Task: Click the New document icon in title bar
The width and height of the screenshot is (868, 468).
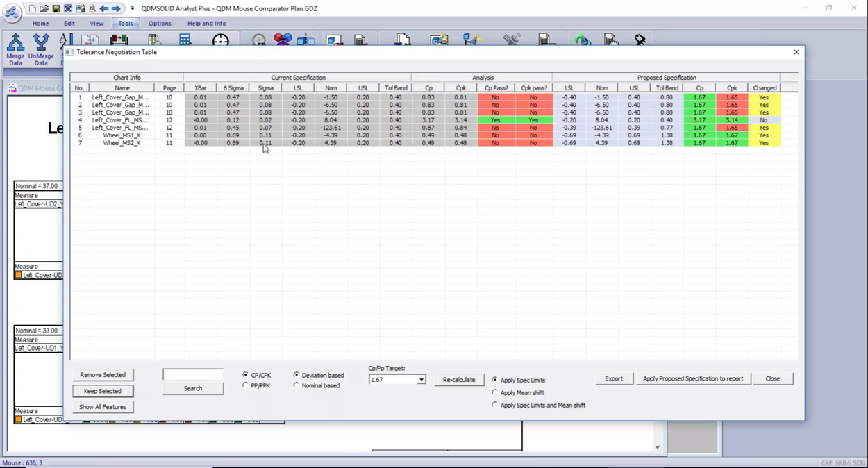Action: (33, 8)
